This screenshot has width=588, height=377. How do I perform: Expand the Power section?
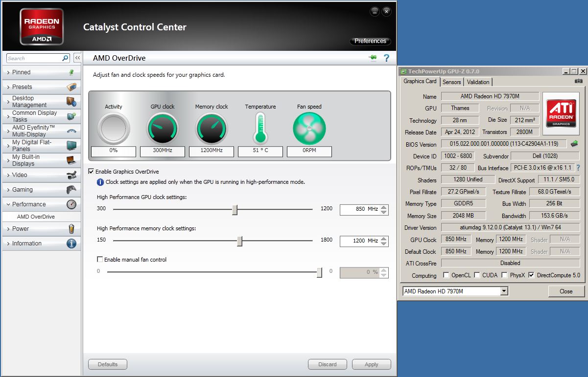point(42,229)
